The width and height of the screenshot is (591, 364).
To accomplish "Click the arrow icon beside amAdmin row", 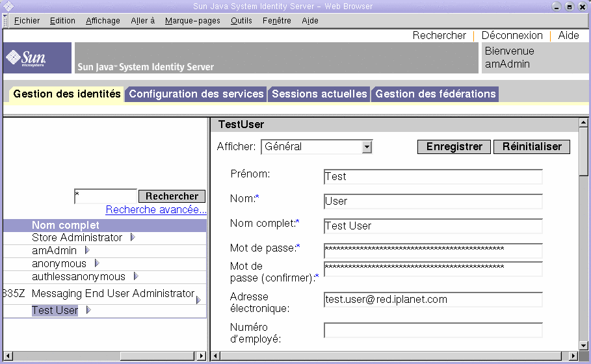I will 87,250.
